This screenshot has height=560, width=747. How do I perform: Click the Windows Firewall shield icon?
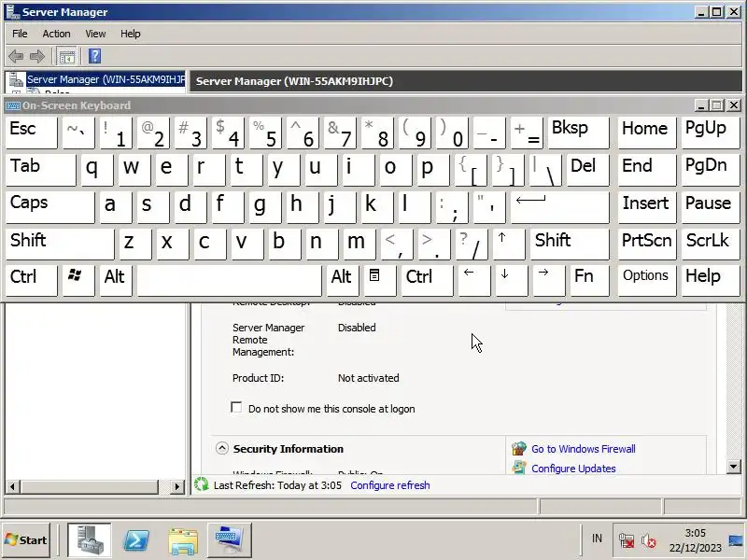click(519, 449)
